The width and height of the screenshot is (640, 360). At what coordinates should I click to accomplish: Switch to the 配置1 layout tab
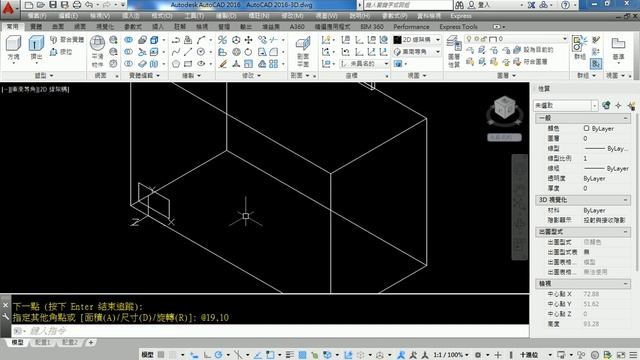(x=43, y=342)
